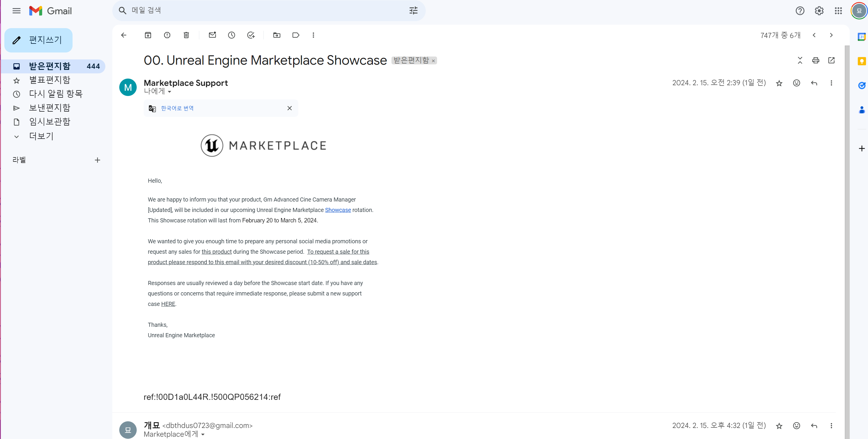The height and width of the screenshot is (439, 868).
Task: Star the Marketplace Support message
Action: coord(779,83)
